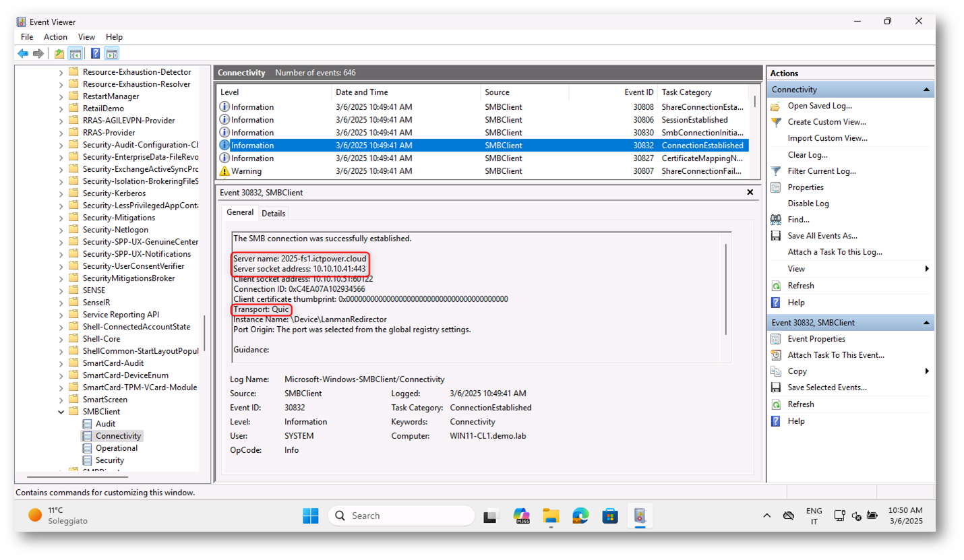
Task: Click the Filter Current Log funnel icon
Action: coord(775,171)
